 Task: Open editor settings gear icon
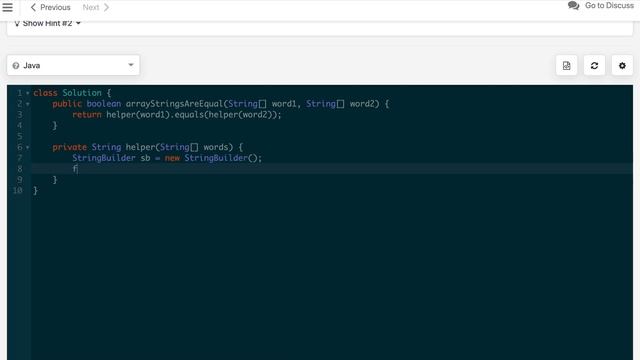click(622, 65)
